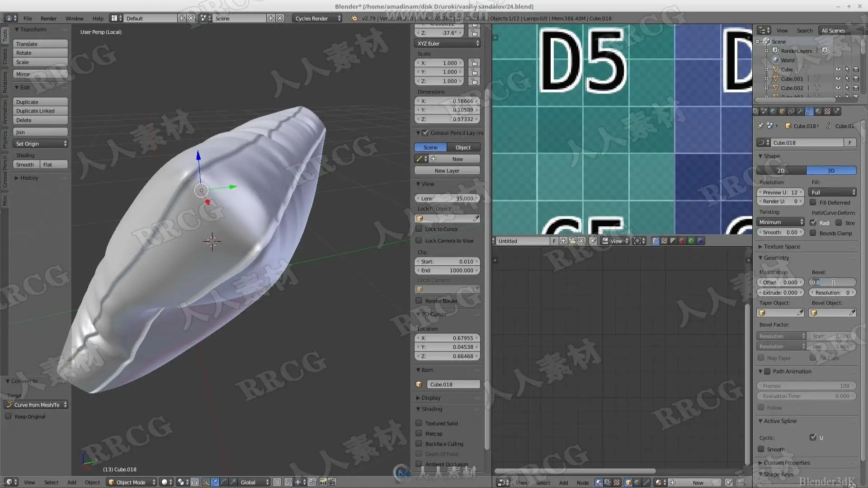This screenshot has height=488, width=868.
Task: Open the Modifiers wrench properties tab
Action: [800, 111]
